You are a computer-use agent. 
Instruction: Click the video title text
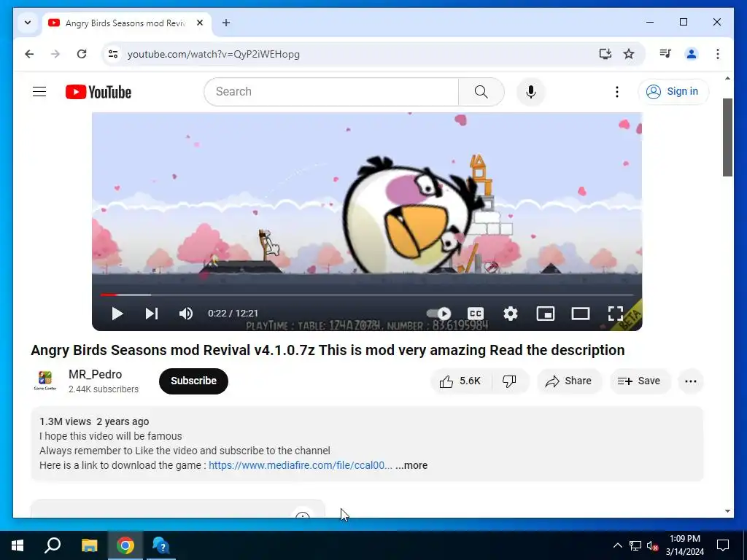pyautogui.click(x=328, y=350)
